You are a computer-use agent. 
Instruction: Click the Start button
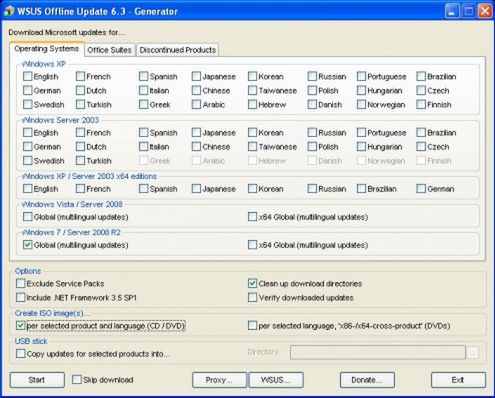click(37, 380)
